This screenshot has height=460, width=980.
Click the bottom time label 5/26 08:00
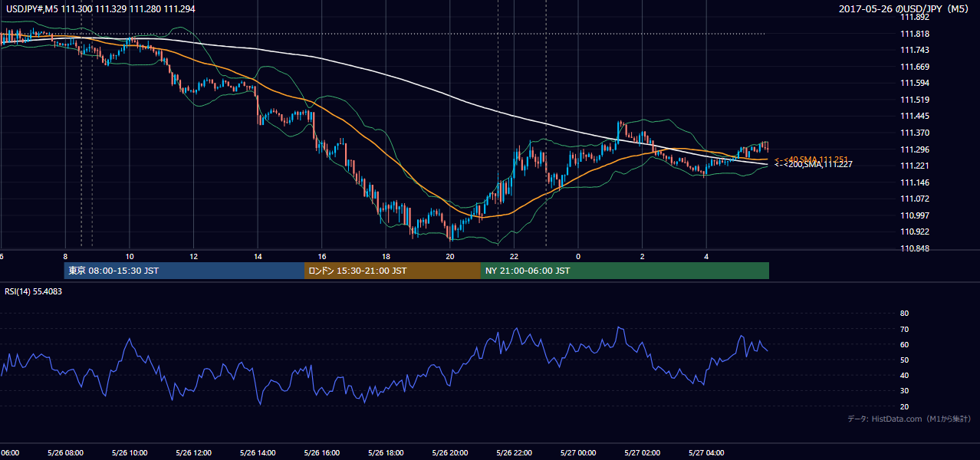[x=65, y=453]
